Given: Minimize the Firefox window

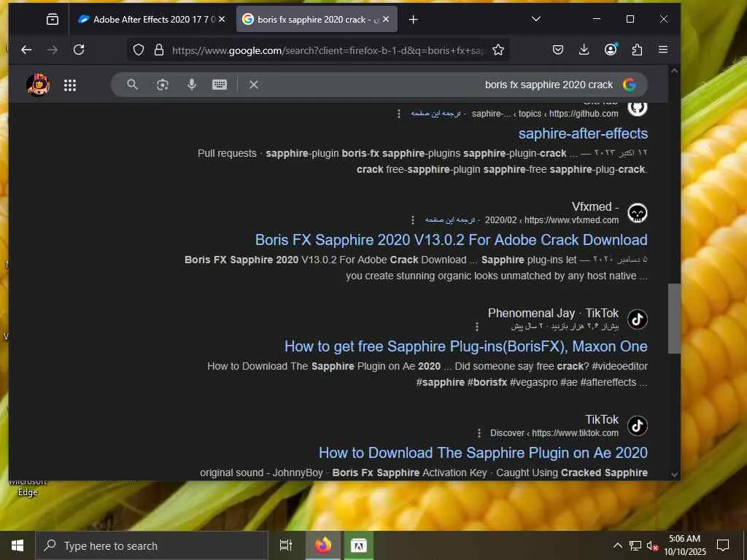Looking at the screenshot, I should pyautogui.click(x=597, y=19).
